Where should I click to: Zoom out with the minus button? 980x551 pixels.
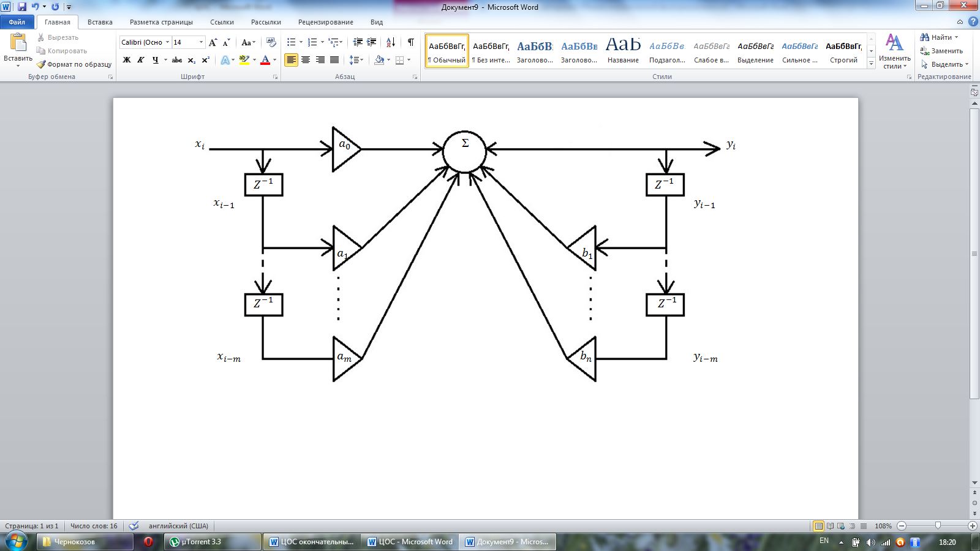pyautogui.click(x=902, y=526)
